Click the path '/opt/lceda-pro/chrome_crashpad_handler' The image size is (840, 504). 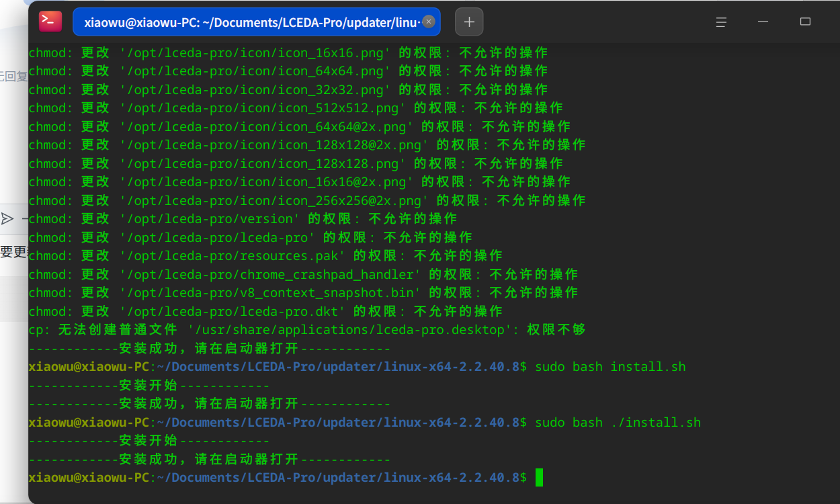[x=270, y=274]
